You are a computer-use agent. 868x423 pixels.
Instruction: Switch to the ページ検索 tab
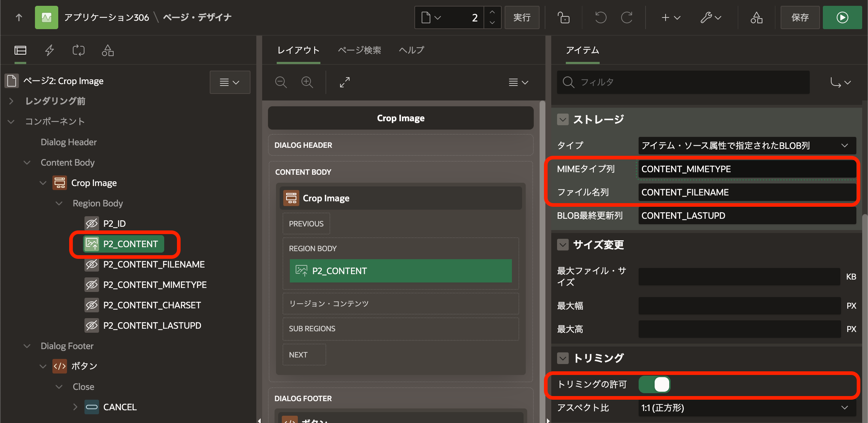[359, 50]
